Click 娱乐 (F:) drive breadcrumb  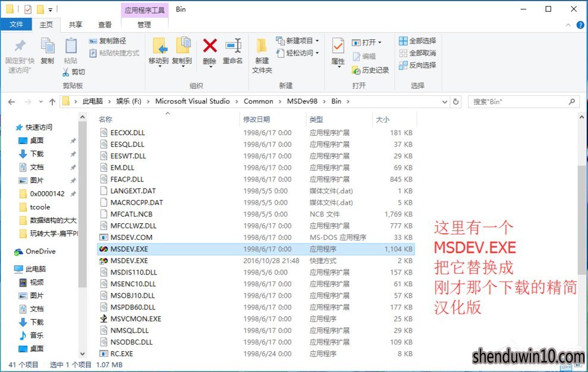point(128,101)
